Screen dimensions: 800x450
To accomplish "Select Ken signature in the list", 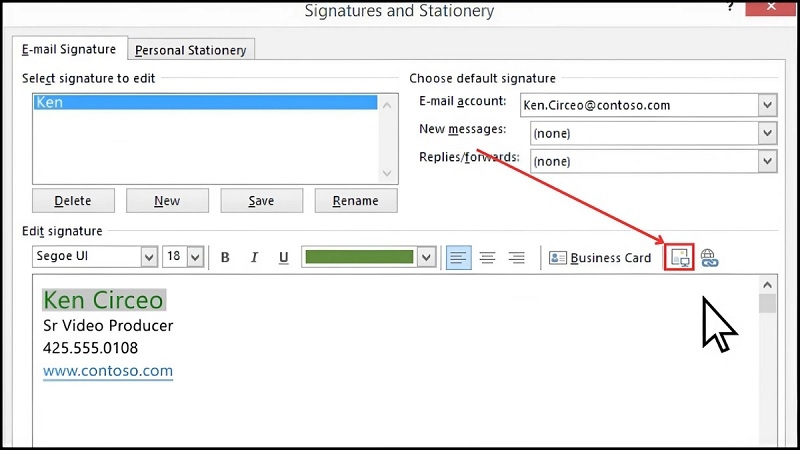I will tap(205, 102).
